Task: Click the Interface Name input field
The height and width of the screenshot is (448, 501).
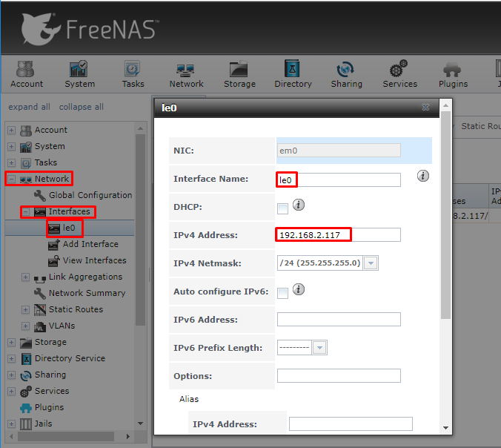Action: [339, 179]
